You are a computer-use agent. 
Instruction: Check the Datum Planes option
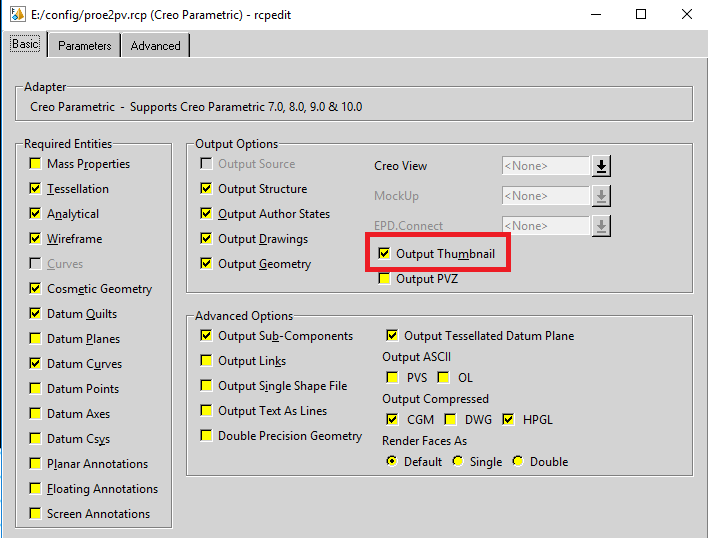click(35, 339)
